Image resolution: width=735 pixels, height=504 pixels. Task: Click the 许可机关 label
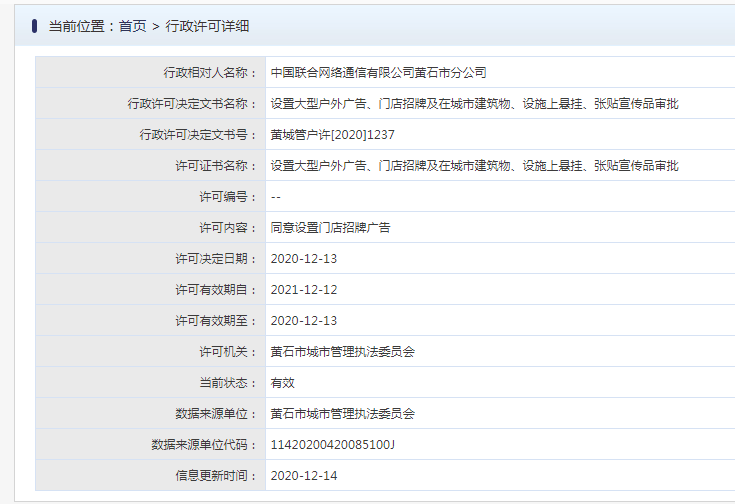228,352
